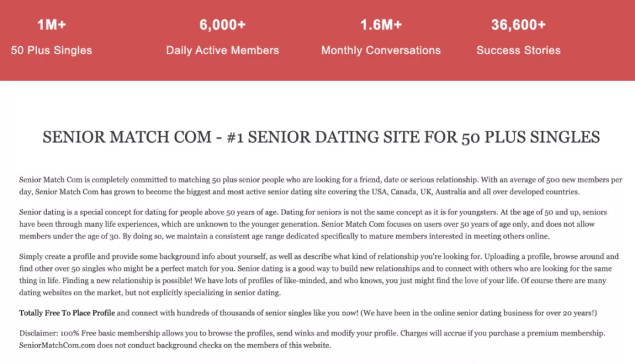Click the Disclaimer paragraph text

pos(312,340)
